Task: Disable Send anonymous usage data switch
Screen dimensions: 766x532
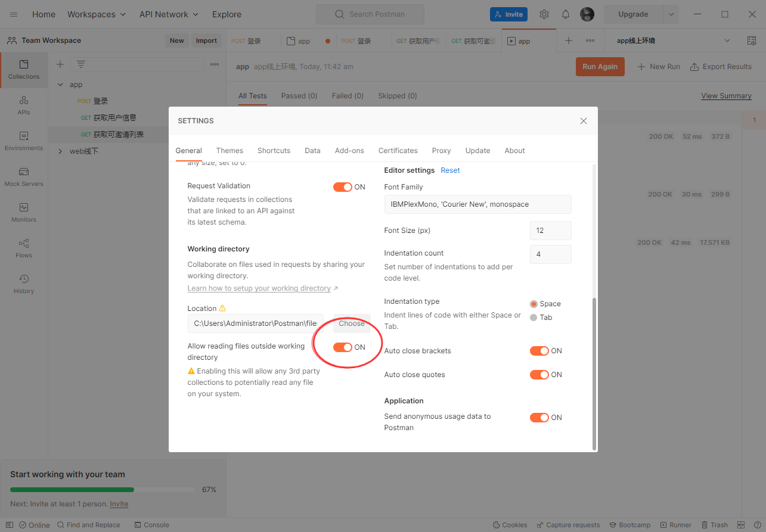Action: pyautogui.click(x=539, y=418)
